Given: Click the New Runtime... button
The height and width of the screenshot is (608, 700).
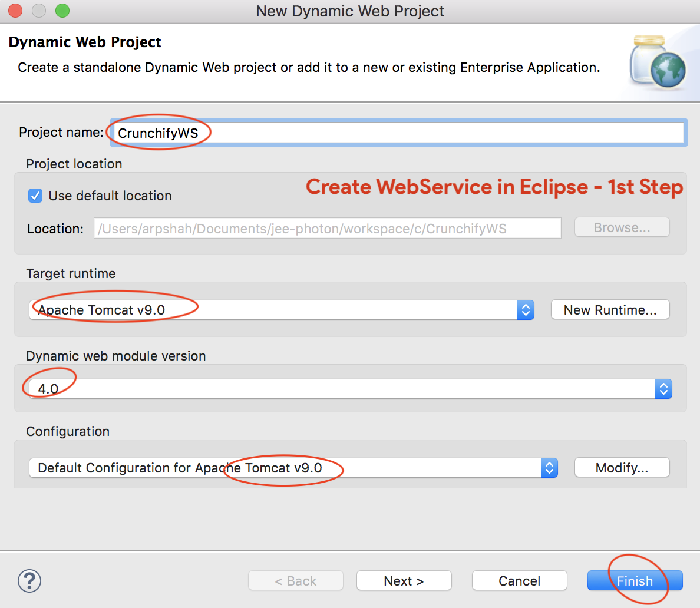Looking at the screenshot, I should (610, 310).
